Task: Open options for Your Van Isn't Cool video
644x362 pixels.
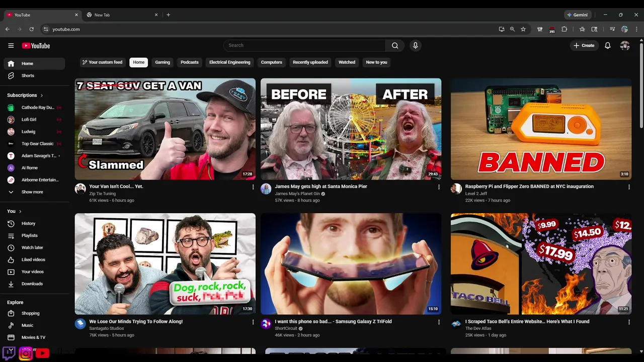Action: (x=253, y=187)
